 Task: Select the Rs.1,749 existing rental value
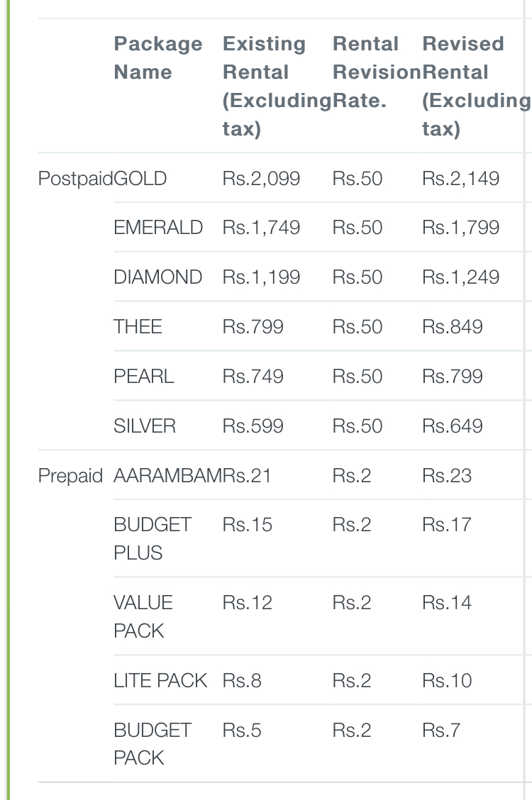click(x=261, y=228)
